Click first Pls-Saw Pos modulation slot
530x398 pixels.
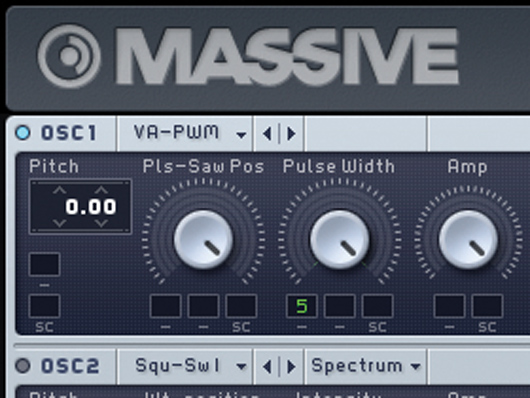coord(166,306)
